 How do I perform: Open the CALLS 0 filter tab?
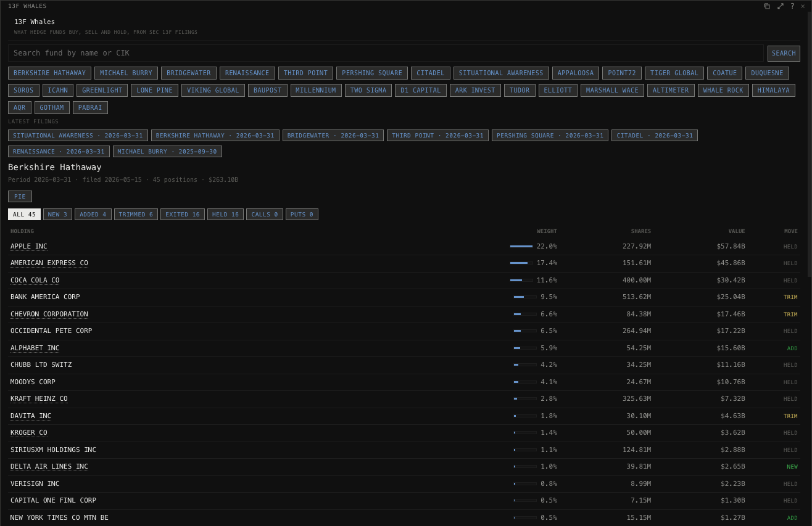click(265, 215)
